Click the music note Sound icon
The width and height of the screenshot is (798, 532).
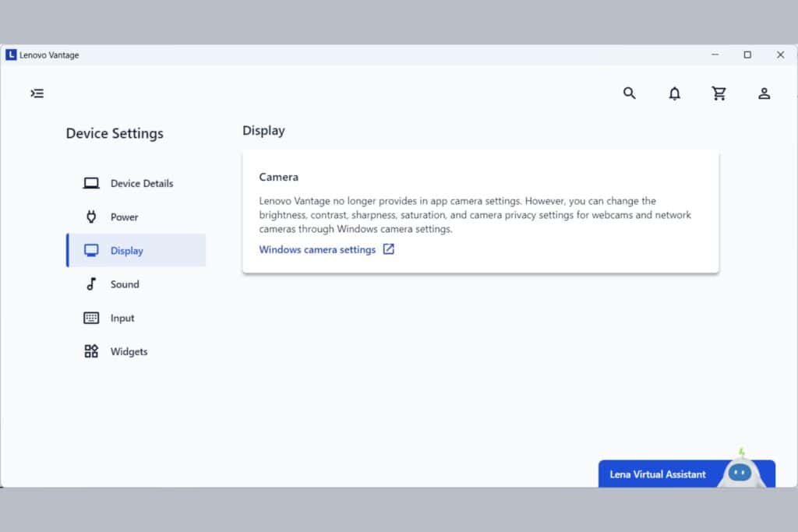click(91, 284)
